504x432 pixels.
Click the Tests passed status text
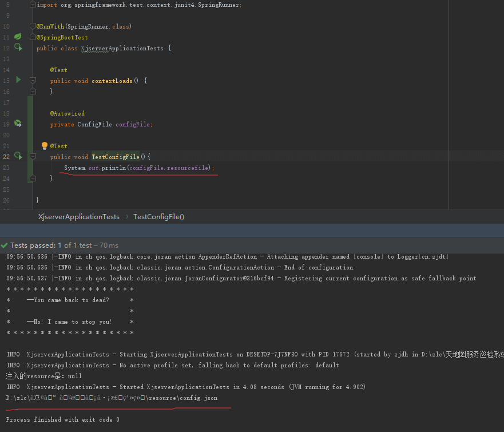33,245
